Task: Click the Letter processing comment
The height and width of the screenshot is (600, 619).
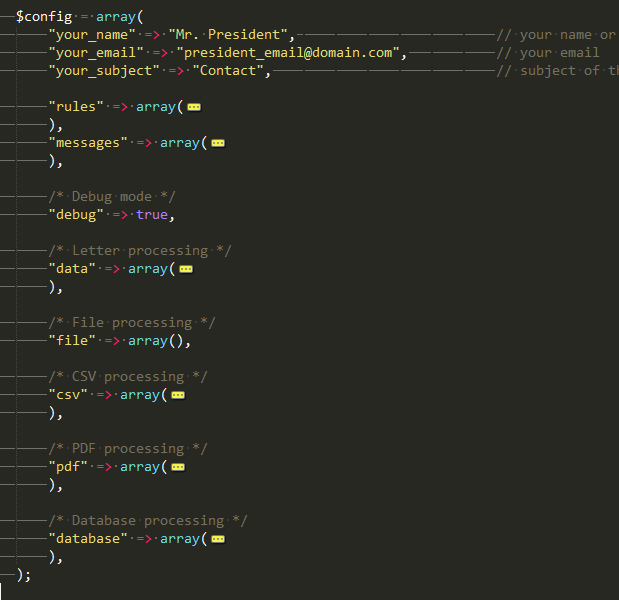Action: click(x=140, y=251)
